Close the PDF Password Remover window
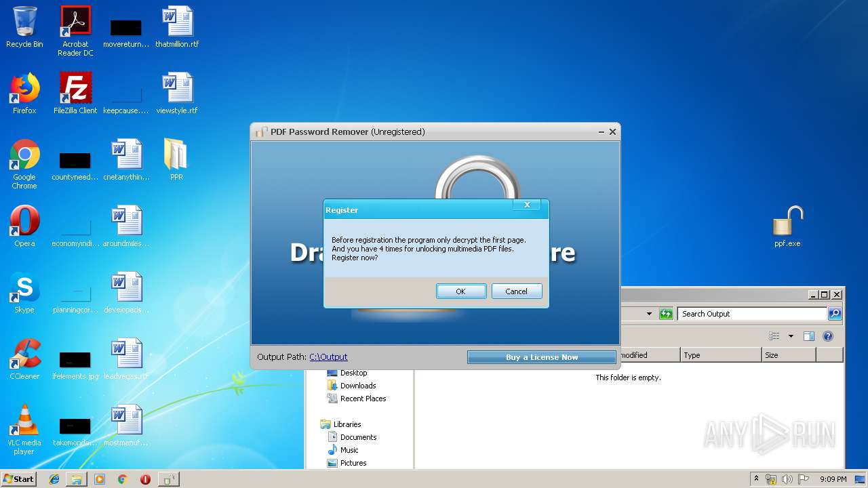The image size is (868, 488). (x=612, y=132)
